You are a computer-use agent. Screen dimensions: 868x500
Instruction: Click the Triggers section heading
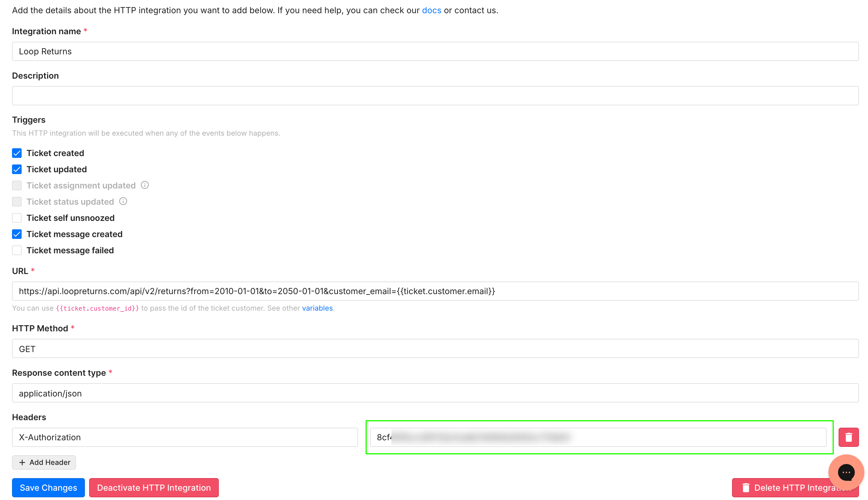(29, 120)
